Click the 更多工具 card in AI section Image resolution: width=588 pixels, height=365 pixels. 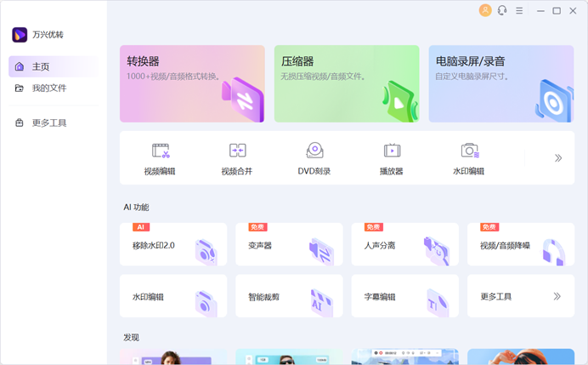pyautogui.click(x=521, y=296)
